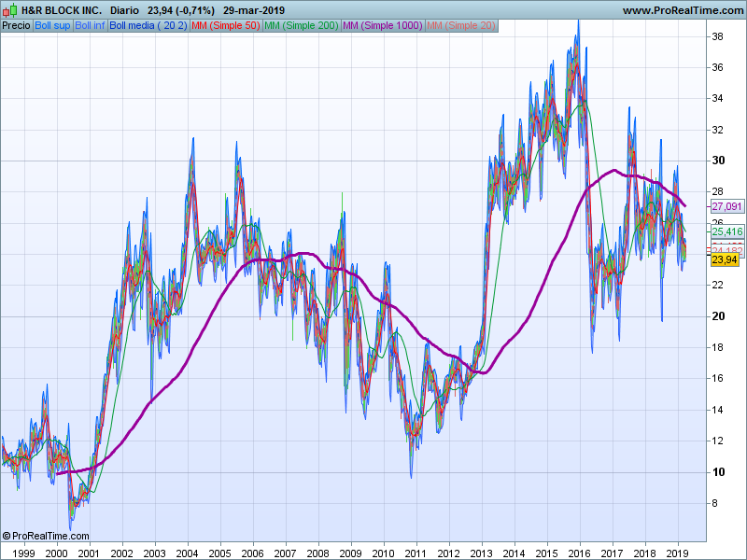Click the 18 level on the price axis
Viewport: 747px width, 560px height.
point(717,347)
